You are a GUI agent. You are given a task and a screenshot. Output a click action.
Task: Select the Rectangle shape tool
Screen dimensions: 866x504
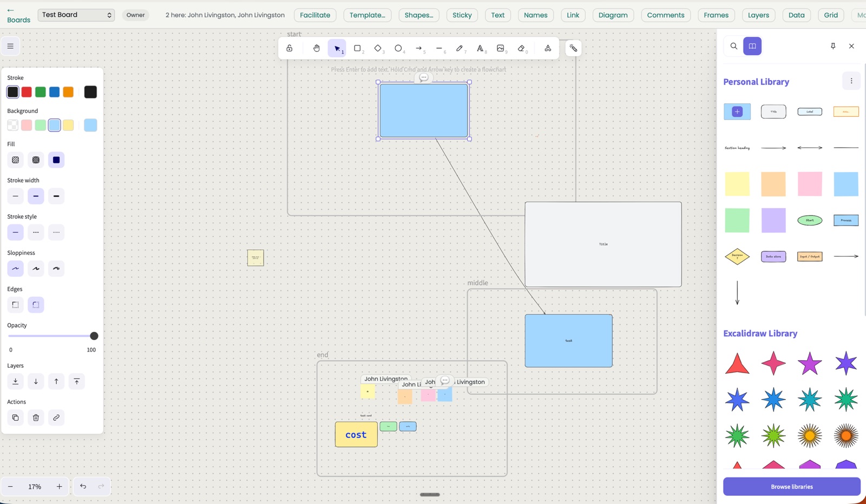point(358,48)
